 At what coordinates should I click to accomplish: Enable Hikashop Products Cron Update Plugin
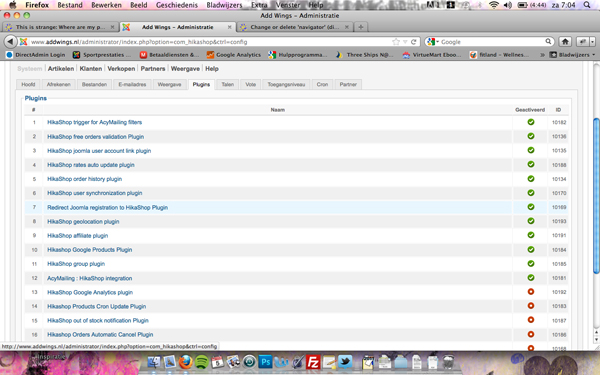point(531,306)
